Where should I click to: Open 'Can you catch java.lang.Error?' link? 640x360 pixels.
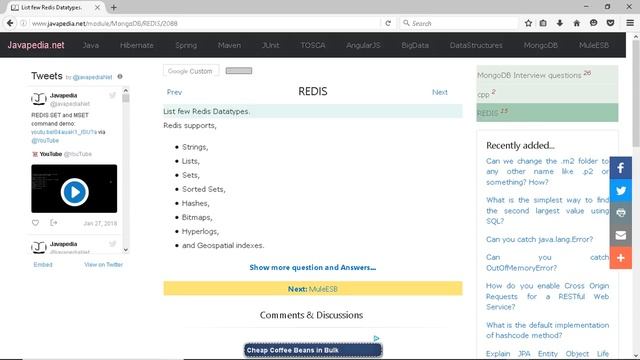pyautogui.click(x=540, y=239)
